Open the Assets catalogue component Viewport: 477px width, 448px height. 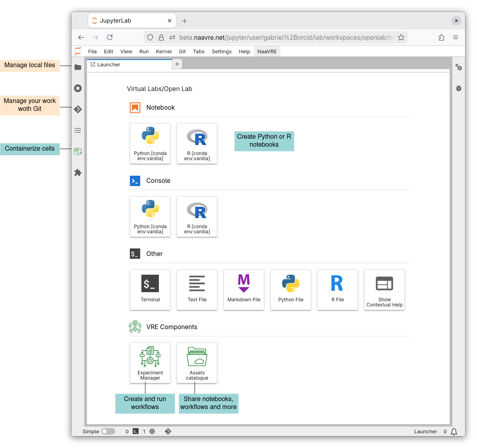point(197,363)
